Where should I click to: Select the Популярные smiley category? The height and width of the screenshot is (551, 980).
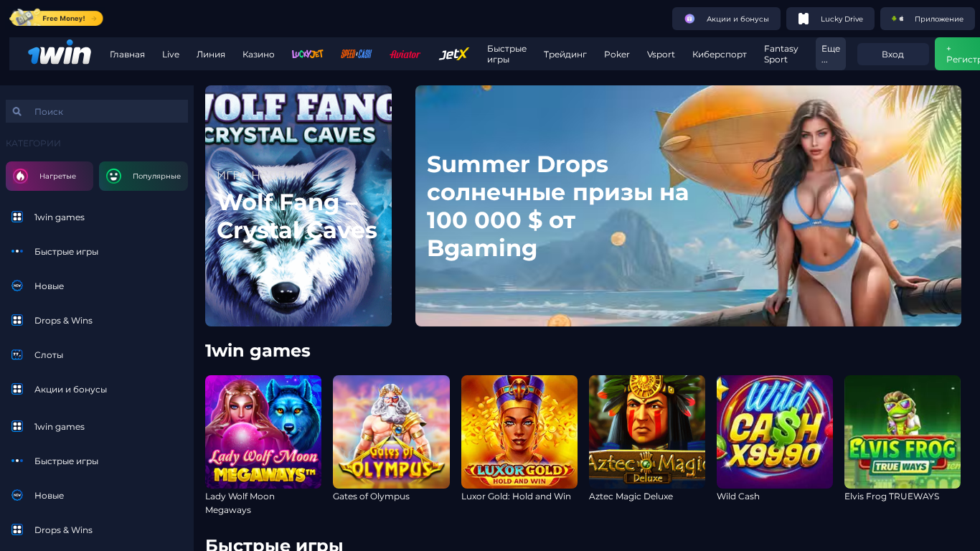click(x=143, y=176)
